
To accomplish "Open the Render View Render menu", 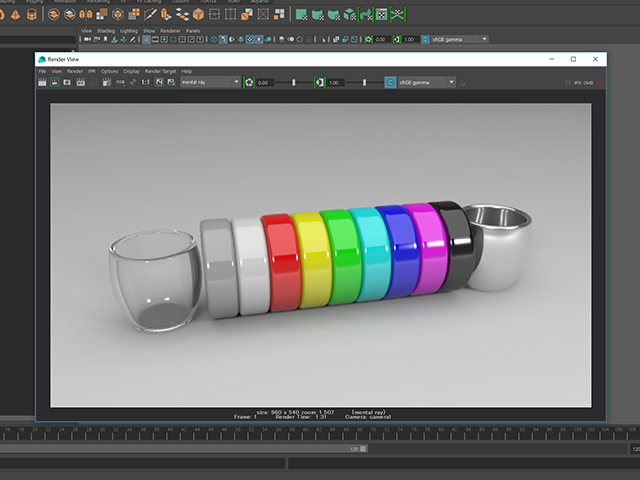I will (75, 71).
